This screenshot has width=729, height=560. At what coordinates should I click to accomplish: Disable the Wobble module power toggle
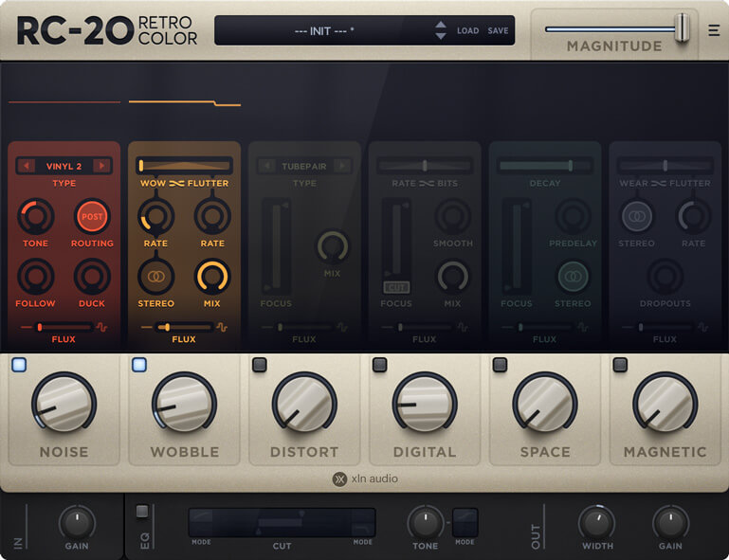tap(139, 365)
